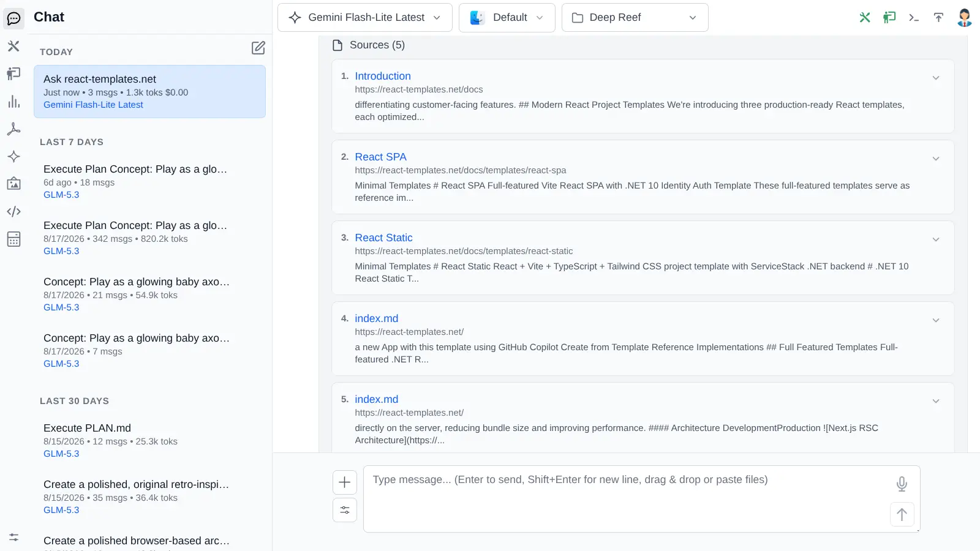Send the message with the up-arrow button
The width and height of the screenshot is (980, 551).
[902, 515]
